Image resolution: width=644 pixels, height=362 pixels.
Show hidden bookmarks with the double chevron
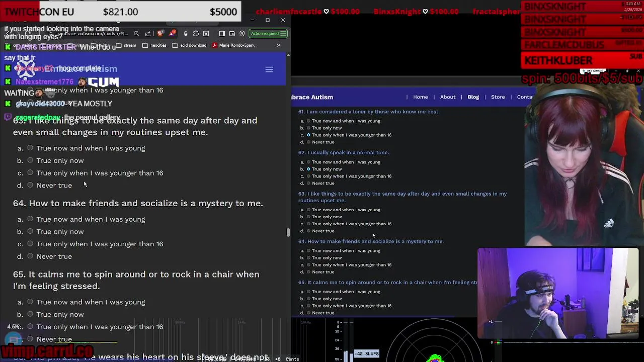point(278,45)
